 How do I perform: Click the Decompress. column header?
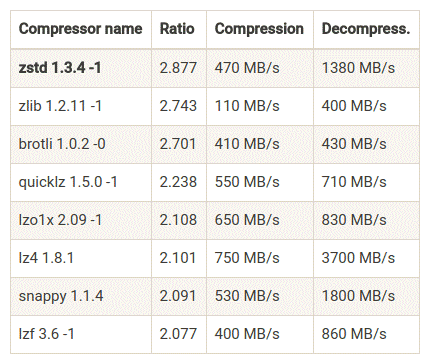point(366,29)
